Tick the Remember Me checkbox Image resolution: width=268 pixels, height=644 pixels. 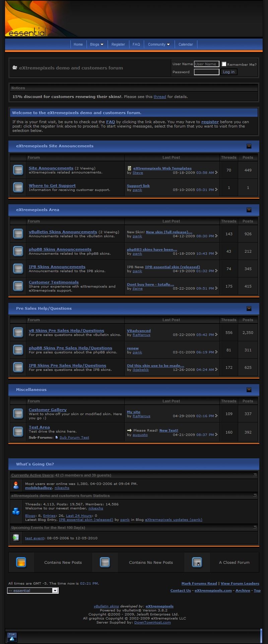(x=224, y=64)
